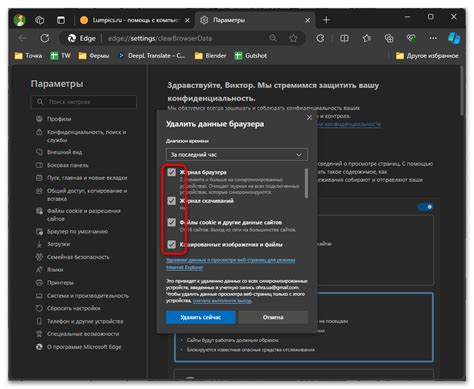474x389 pixels.
Task: Click the privacy statement link behind dialog
Action: [349, 124]
